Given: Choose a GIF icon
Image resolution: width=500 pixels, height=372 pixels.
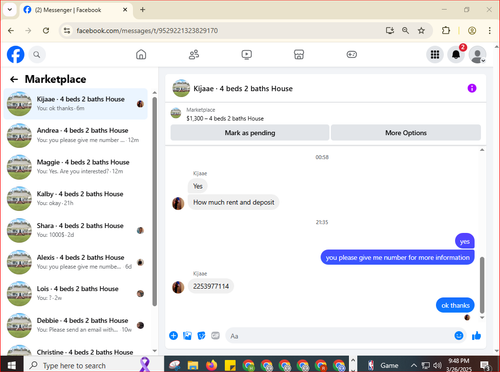Looking at the screenshot, I should [215, 336].
